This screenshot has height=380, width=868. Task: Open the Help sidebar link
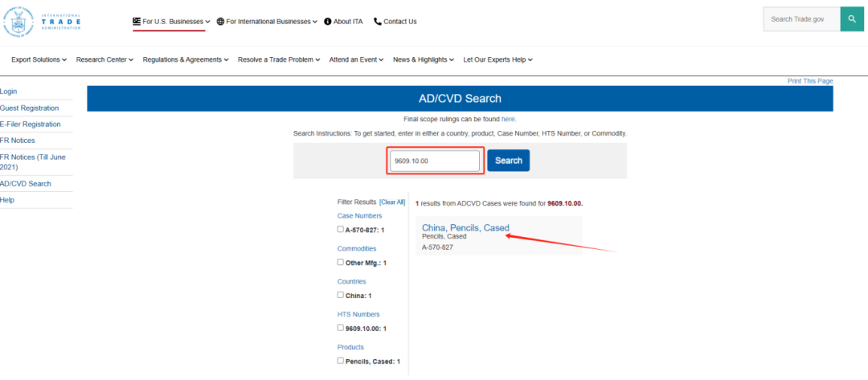(x=7, y=200)
